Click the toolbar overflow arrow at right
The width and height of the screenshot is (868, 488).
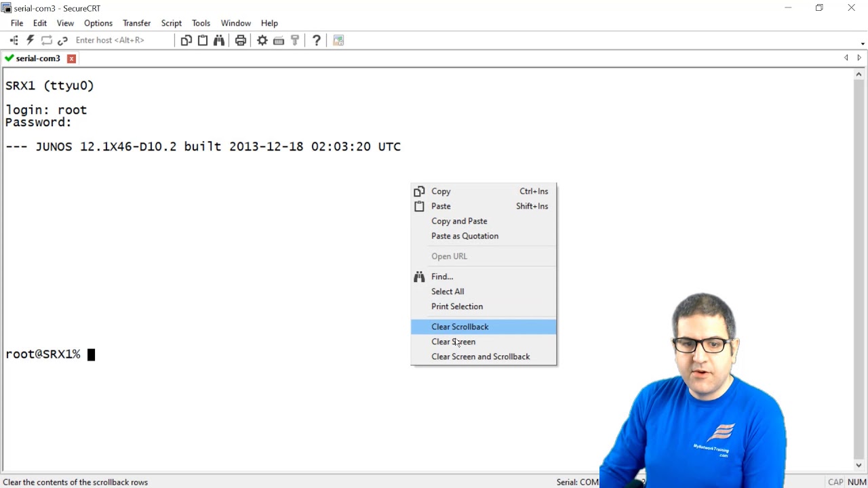click(863, 44)
